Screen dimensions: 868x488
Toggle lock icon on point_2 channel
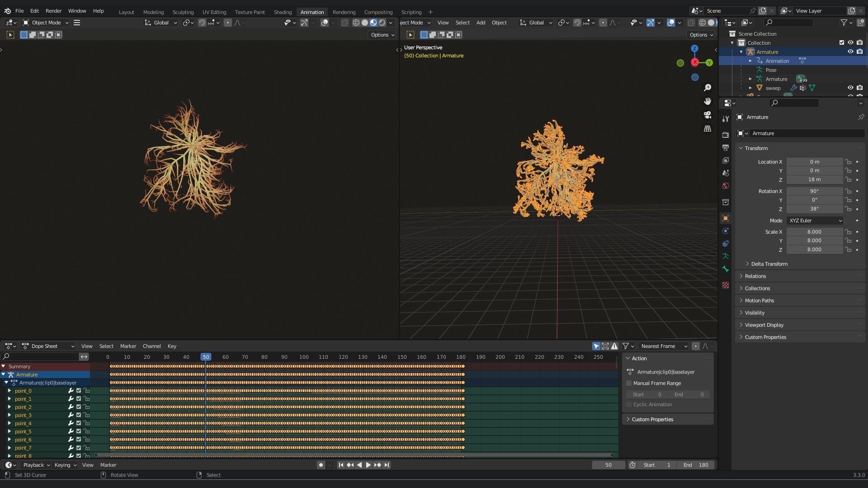pos(86,407)
